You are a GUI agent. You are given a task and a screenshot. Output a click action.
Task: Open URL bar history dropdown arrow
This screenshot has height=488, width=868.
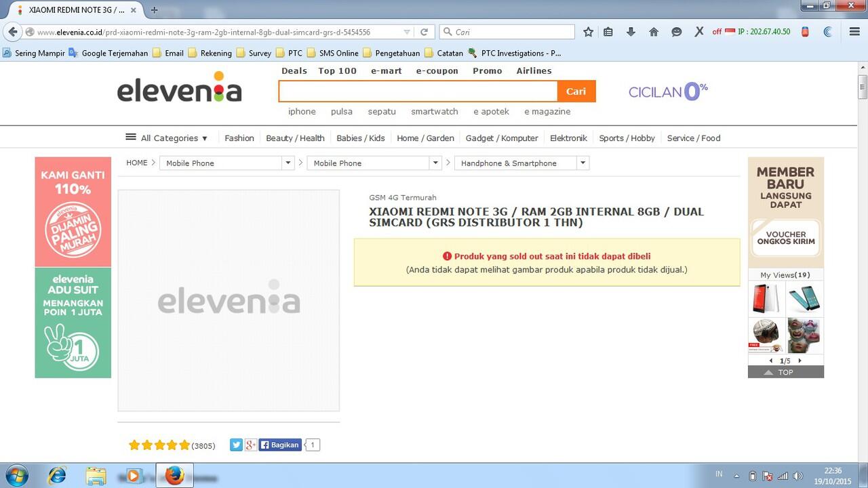(407, 32)
